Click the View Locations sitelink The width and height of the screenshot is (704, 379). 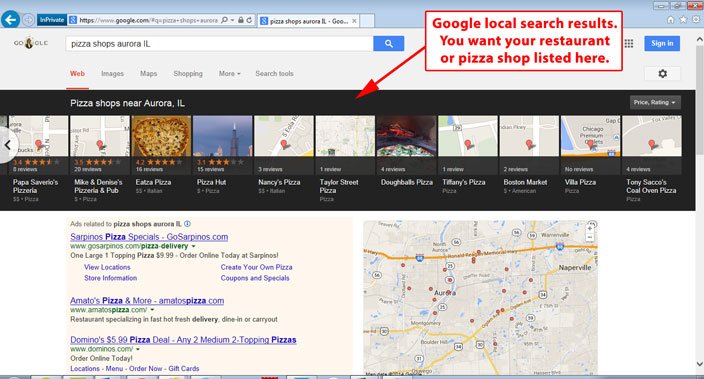107,267
